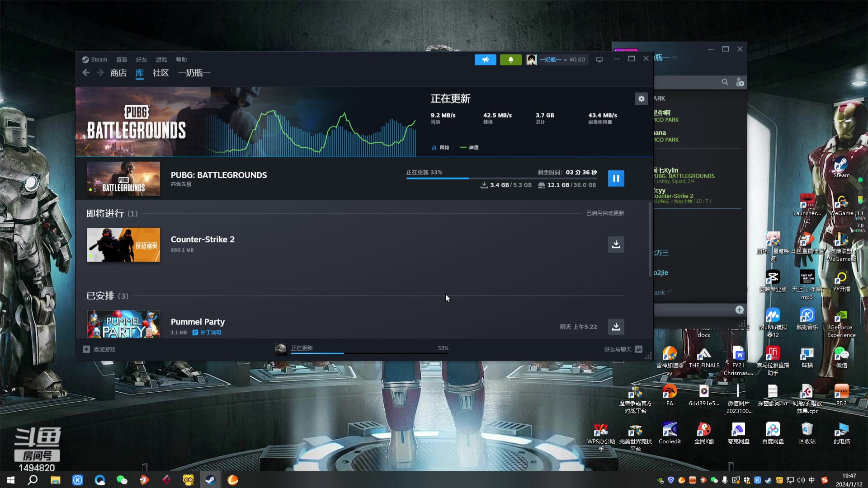Open Pummel Party 补丁说明 link
Screen dimensions: 868x488
[207, 333]
